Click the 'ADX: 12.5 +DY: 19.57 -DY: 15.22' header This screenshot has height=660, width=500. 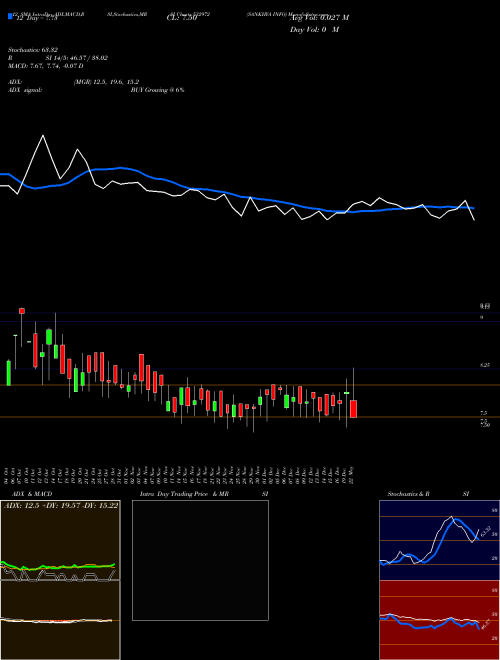coord(61,505)
